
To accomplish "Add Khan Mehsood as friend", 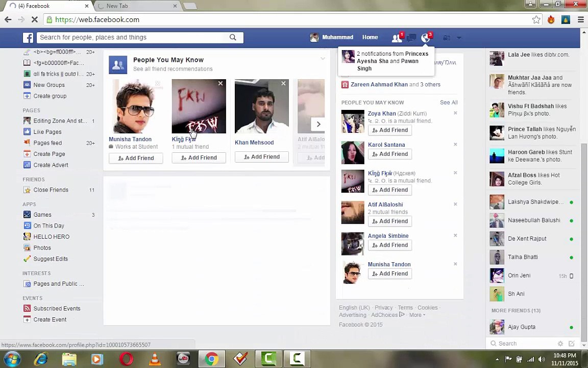I will (x=262, y=157).
